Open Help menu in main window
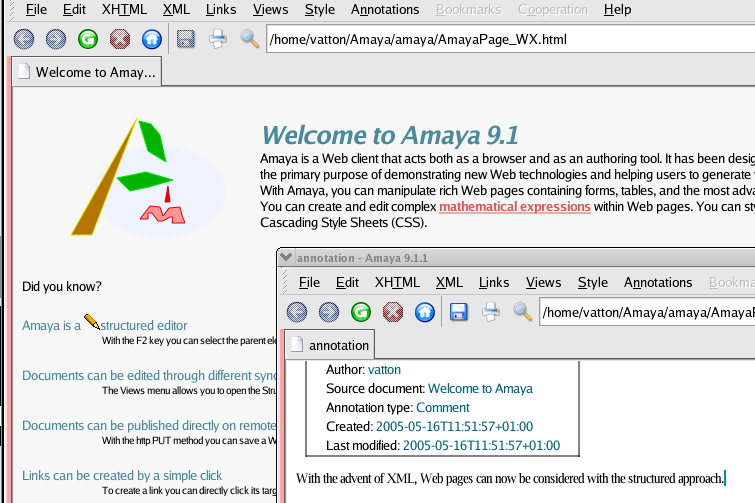Viewport: 755px width, 503px height. tap(617, 10)
